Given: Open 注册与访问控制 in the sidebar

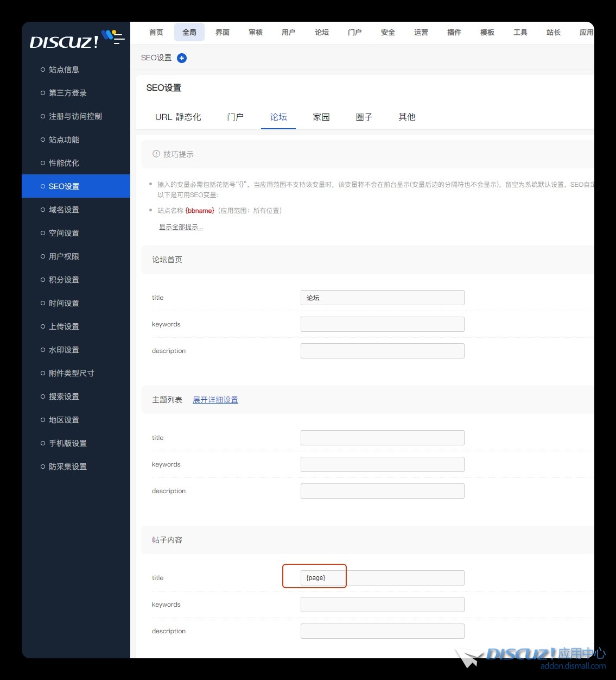Looking at the screenshot, I should coord(75,116).
